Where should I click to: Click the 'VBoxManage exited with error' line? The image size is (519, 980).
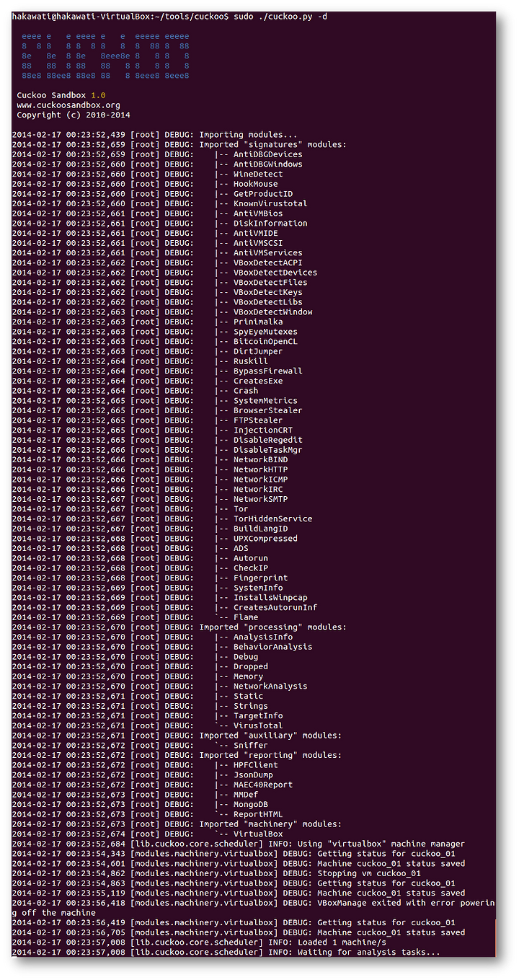pyautogui.click(x=254, y=908)
